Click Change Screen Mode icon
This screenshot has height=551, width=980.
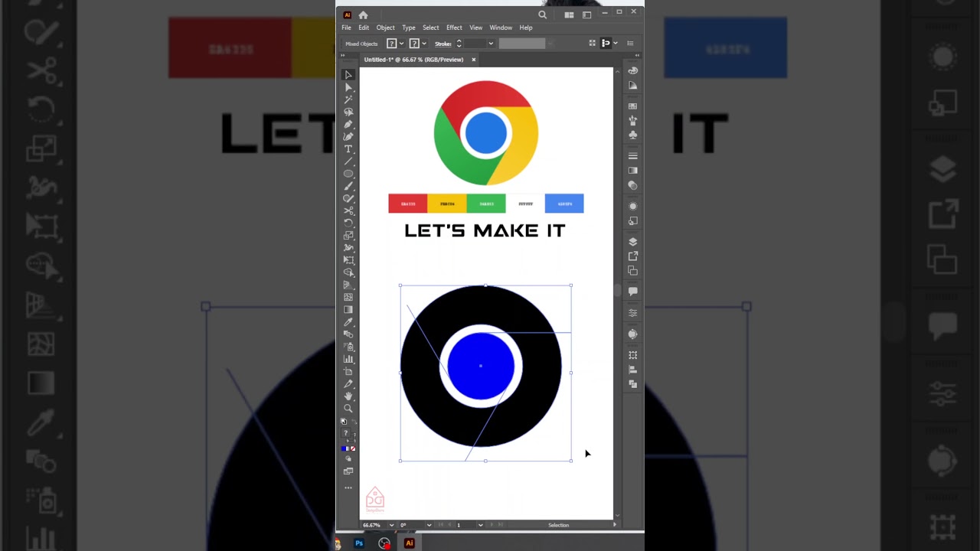click(x=348, y=471)
